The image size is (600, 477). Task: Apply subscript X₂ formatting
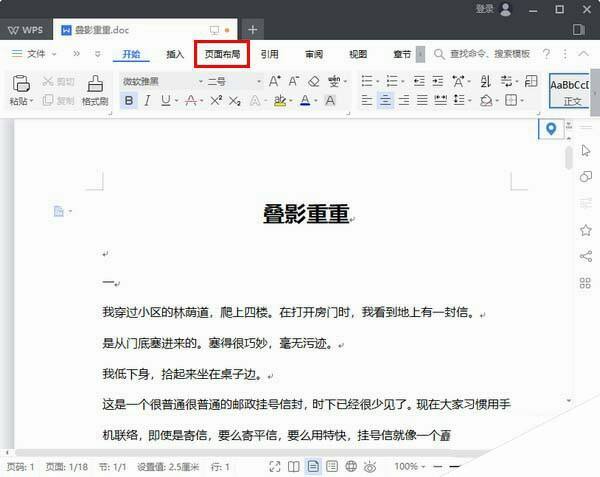tap(235, 101)
